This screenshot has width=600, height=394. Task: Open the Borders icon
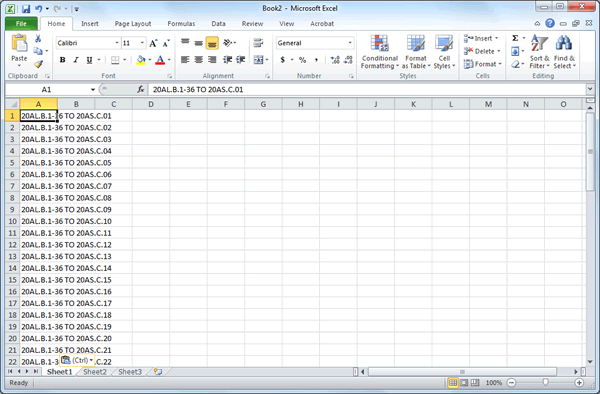(115, 60)
